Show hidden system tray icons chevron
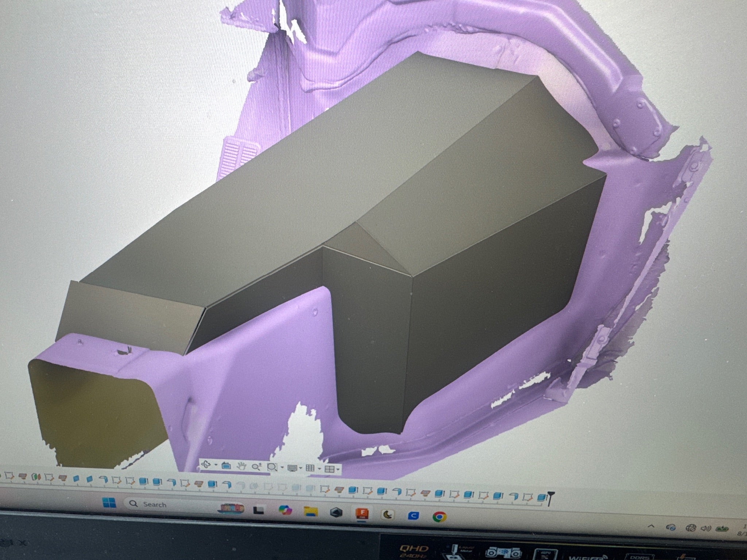This screenshot has height=560, width=747. click(651, 526)
